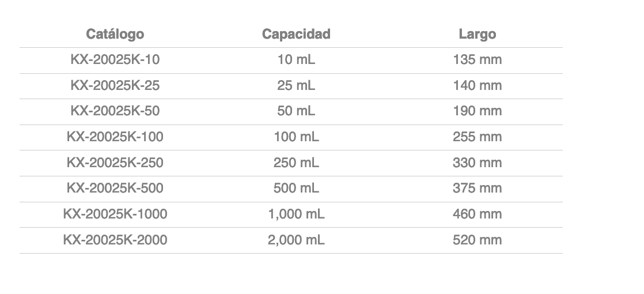Click catalog entry KX-20025K-2000
This screenshot has height=294, width=644.
pyautogui.click(x=115, y=240)
